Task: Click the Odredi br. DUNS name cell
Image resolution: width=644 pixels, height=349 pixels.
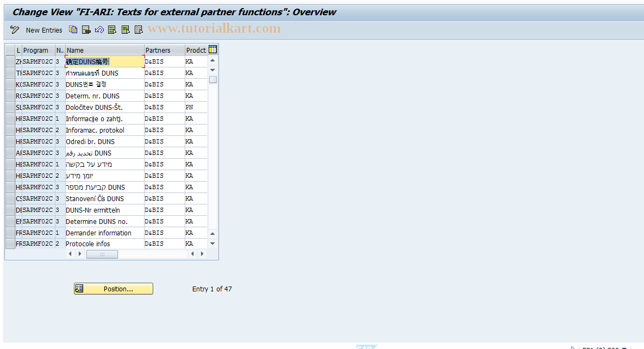Action: (105, 141)
